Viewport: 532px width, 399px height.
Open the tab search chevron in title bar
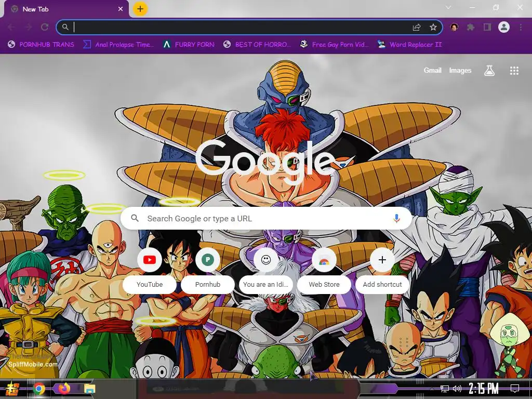[x=448, y=7]
